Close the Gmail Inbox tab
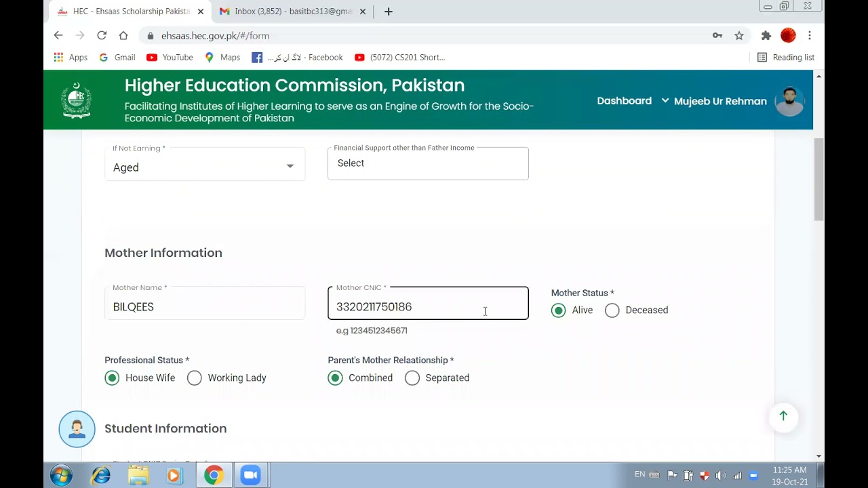Image resolution: width=868 pixels, height=488 pixels. pyautogui.click(x=363, y=12)
